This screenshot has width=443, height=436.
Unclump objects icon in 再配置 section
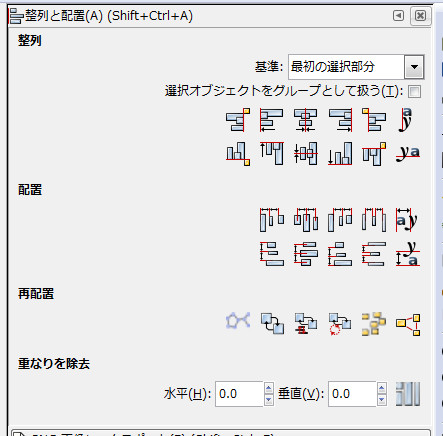pyautogui.click(x=408, y=323)
